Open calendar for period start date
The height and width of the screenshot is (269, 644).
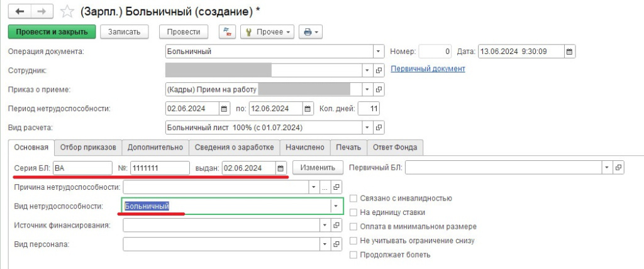click(225, 109)
